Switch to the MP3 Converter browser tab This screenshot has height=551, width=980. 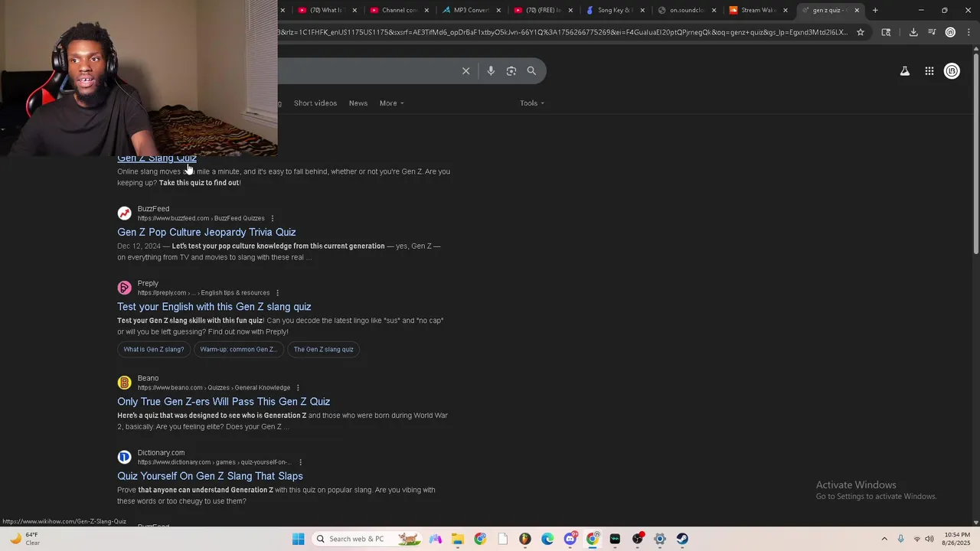(x=470, y=10)
